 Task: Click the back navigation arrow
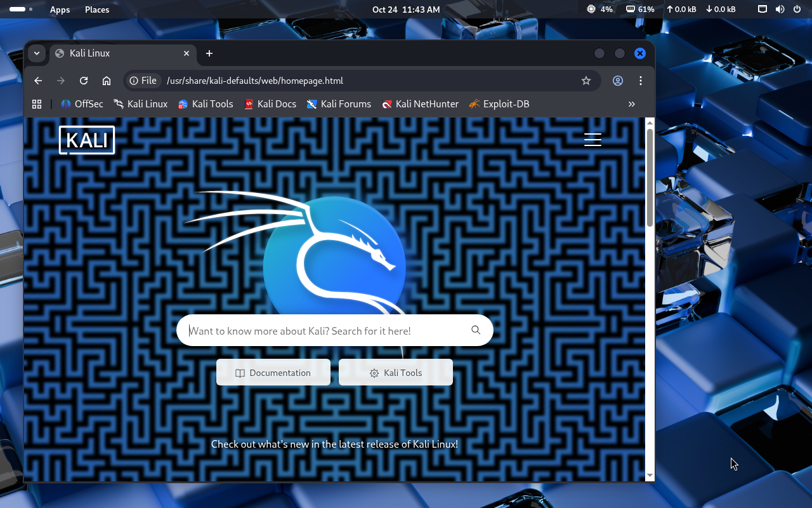[x=38, y=81]
